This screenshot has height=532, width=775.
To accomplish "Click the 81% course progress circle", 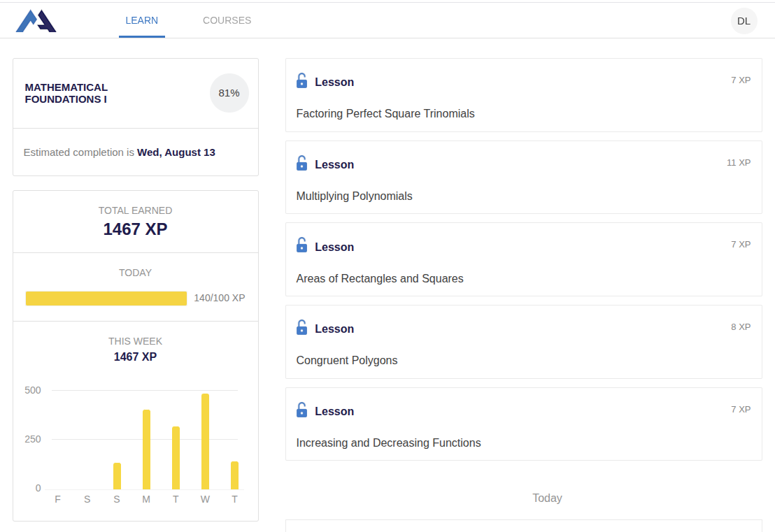I will tap(229, 93).
